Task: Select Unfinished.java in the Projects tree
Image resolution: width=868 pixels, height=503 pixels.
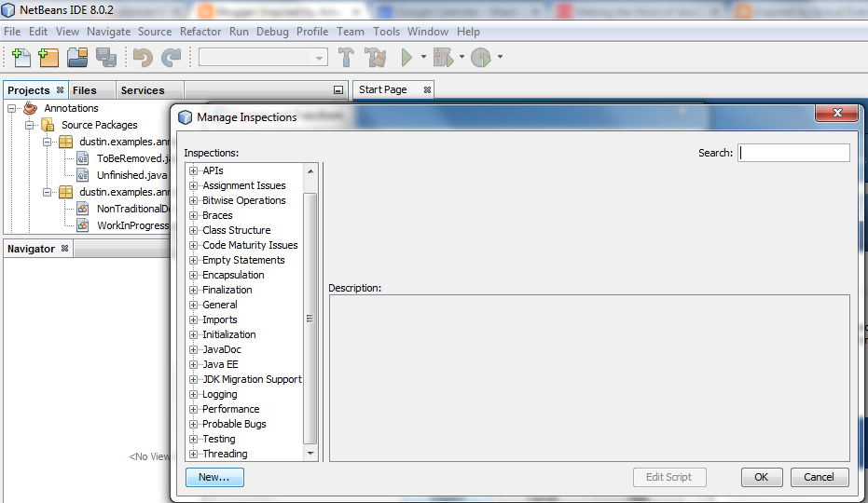Action: coord(131,175)
